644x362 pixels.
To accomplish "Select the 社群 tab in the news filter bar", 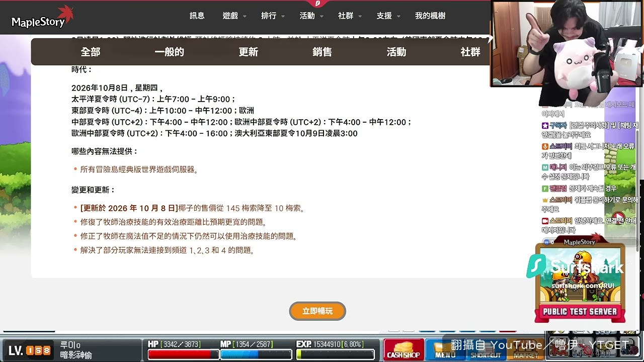I will 470,52.
